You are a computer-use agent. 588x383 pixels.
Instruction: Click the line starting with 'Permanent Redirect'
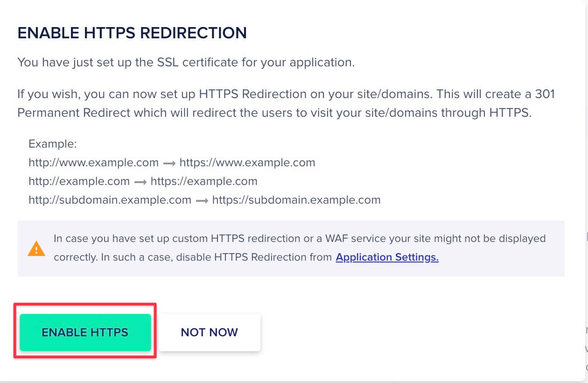(x=274, y=113)
